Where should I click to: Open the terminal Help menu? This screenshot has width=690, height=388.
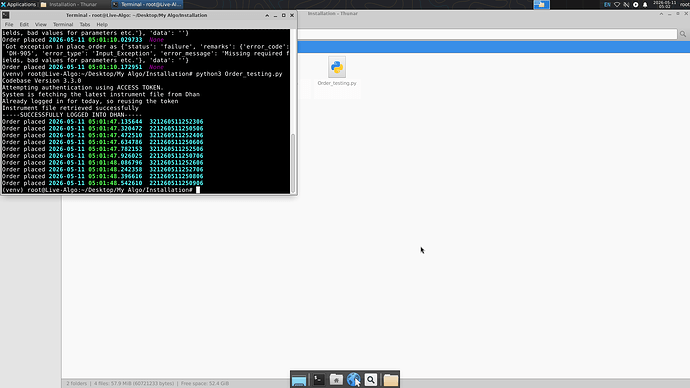click(x=102, y=25)
